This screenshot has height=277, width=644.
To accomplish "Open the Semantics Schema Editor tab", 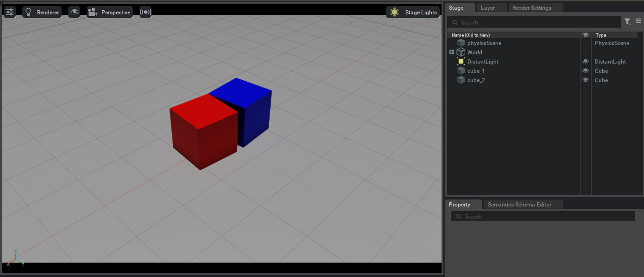I will pos(519,204).
